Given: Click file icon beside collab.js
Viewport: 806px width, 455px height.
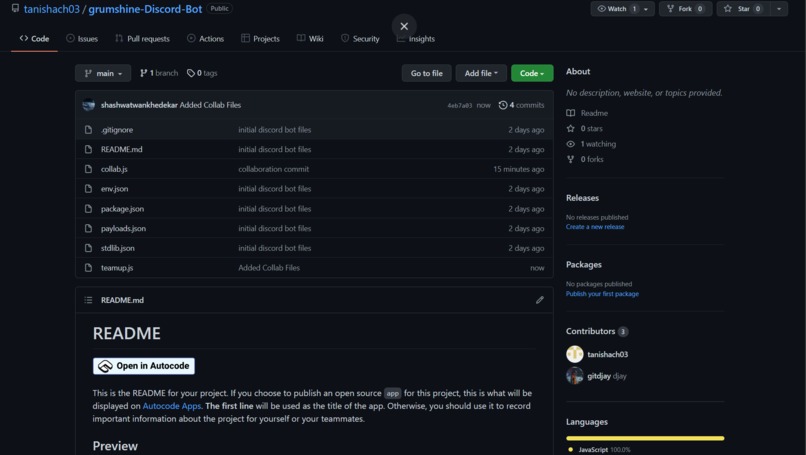Looking at the screenshot, I should (88, 169).
